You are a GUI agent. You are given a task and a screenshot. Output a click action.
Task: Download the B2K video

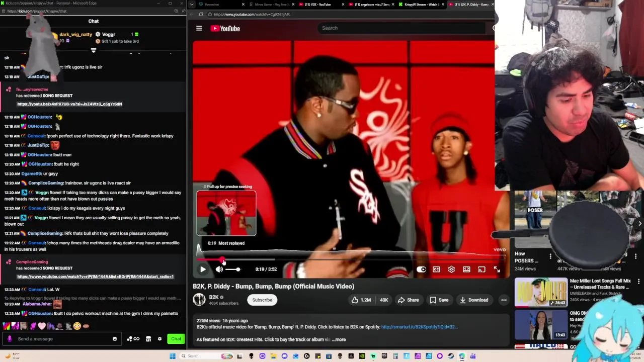coord(474,300)
